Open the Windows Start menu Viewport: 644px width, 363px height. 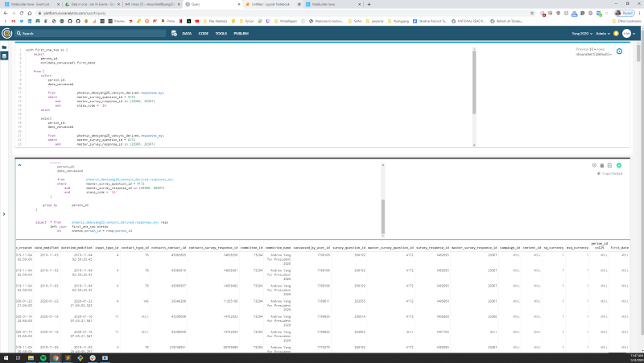6,356
